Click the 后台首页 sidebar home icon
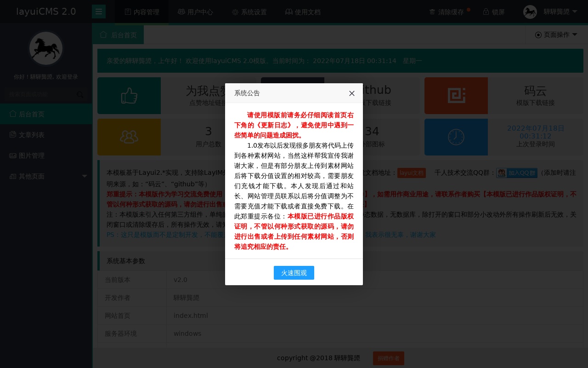Viewport: 588px width, 368px height. coord(13,114)
